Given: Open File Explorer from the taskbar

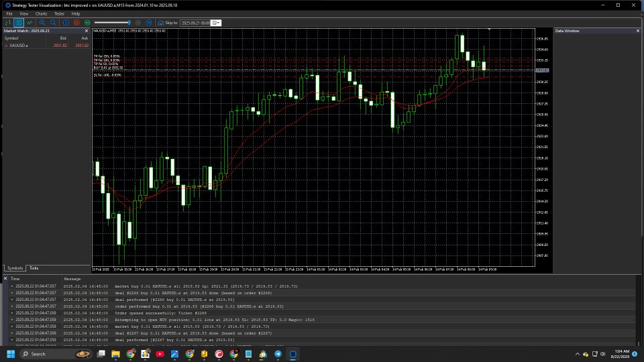Looking at the screenshot, I should 116,354.
